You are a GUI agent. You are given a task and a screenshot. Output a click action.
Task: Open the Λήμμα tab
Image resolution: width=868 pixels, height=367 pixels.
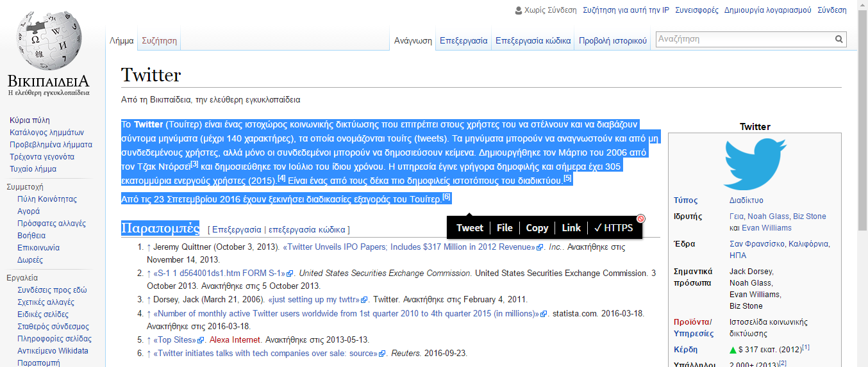(x=122, y=40)
